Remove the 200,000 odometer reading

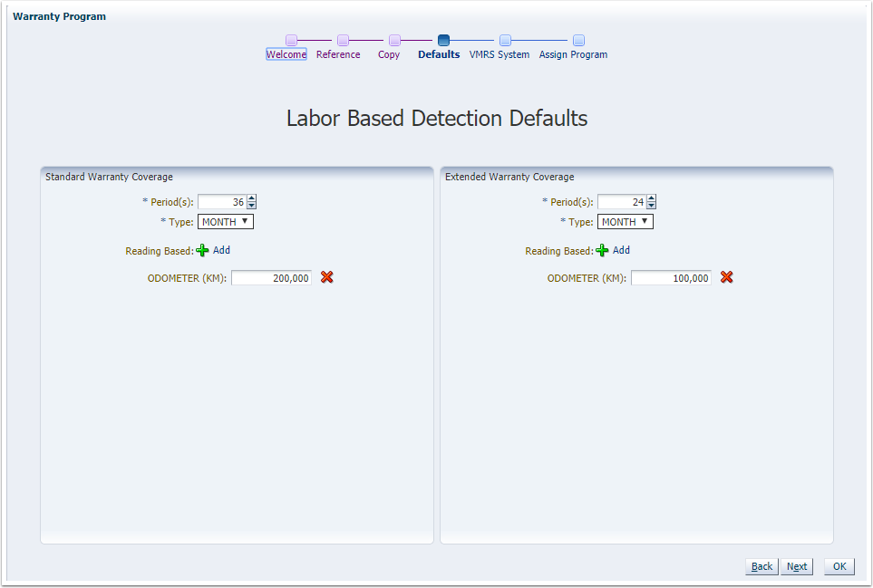327,277
